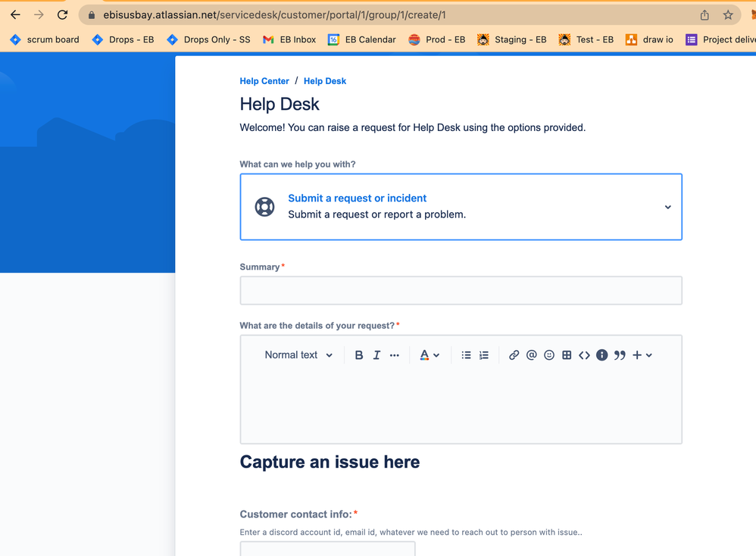Open more formatting options ellipsis
The width and height of the screenshot is (756, 556).
pos(395,355)
